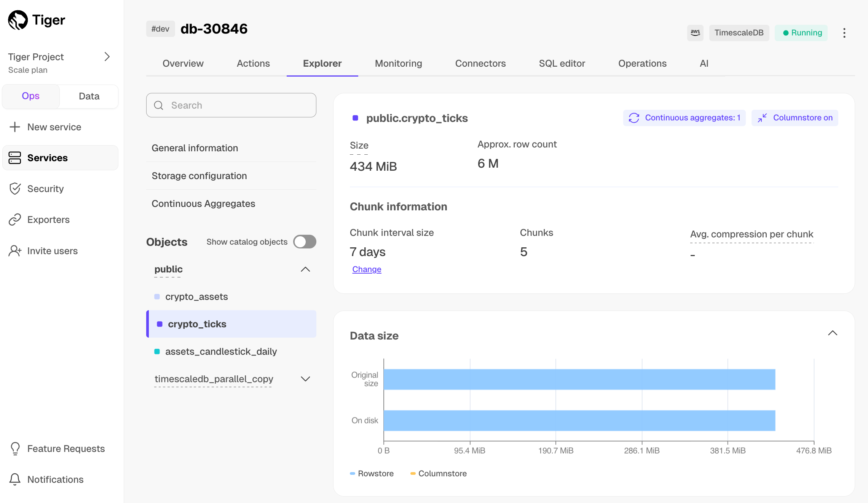Collapse the Data size panel

pyautogui.click(x=833, y=333)
